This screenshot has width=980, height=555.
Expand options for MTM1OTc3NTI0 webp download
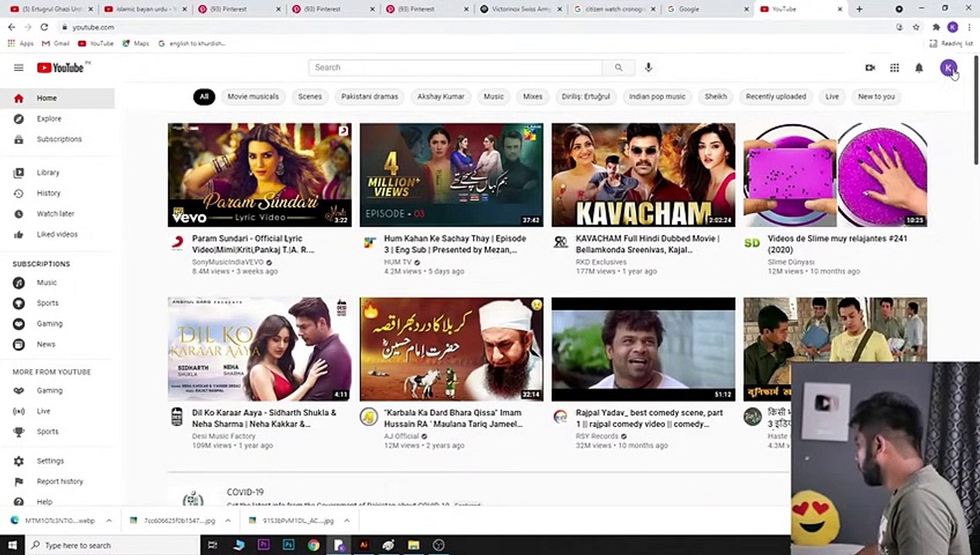[x=109, y=521]
